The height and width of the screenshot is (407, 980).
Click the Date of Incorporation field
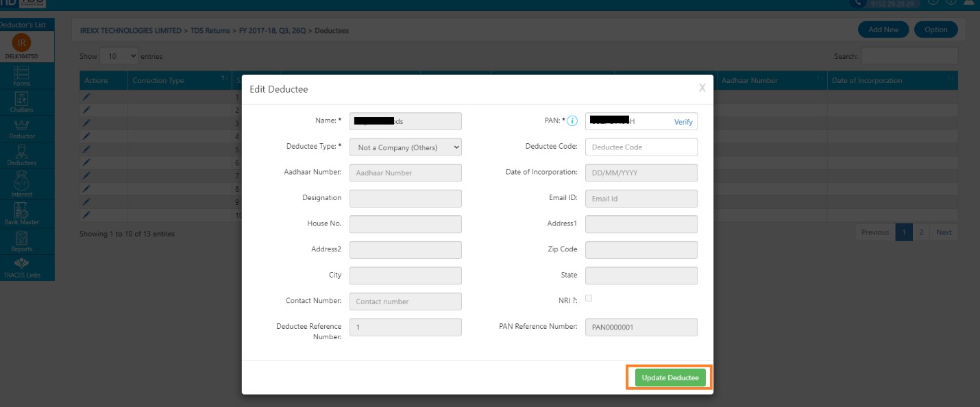(641, 173)
